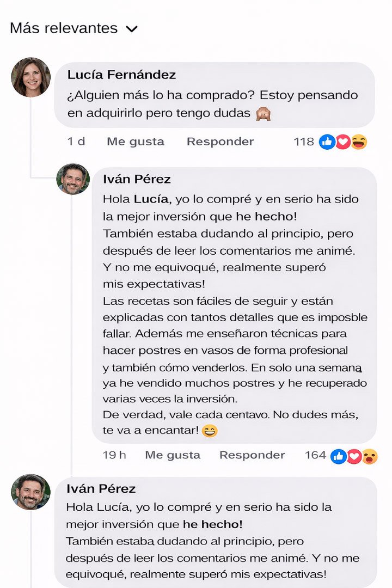Like Lucía Fernández's comment with Me gusta
Screen dimensions: 392x588
coord(135,142)
